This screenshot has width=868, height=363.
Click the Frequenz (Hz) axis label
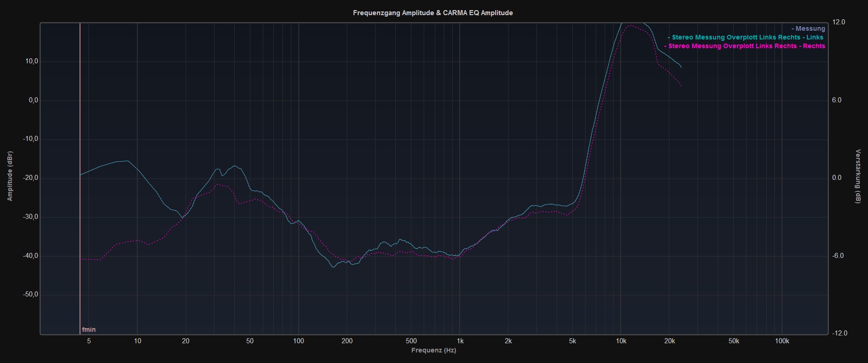pos(433,350)
